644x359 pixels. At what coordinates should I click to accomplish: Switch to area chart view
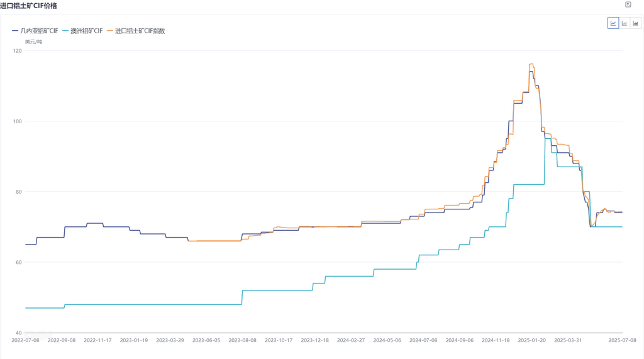pyautogui.click(x=636, y=23)
